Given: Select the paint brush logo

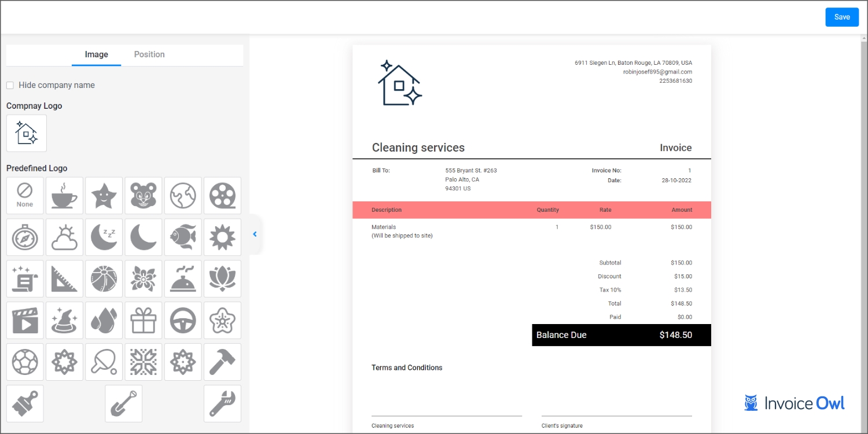Looking at the screenshot, I should [x=25, y=403].
